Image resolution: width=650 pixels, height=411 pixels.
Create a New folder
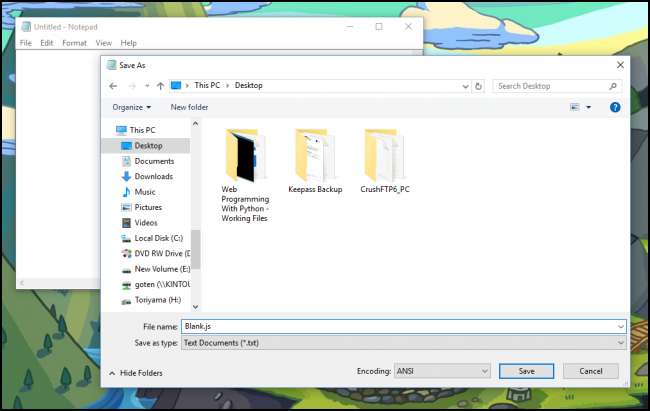point(189,107)
